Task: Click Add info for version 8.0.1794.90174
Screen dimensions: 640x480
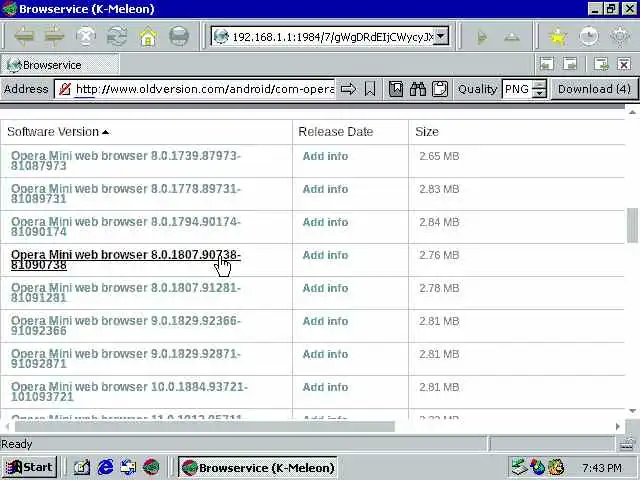Action: tap(325, 222)
